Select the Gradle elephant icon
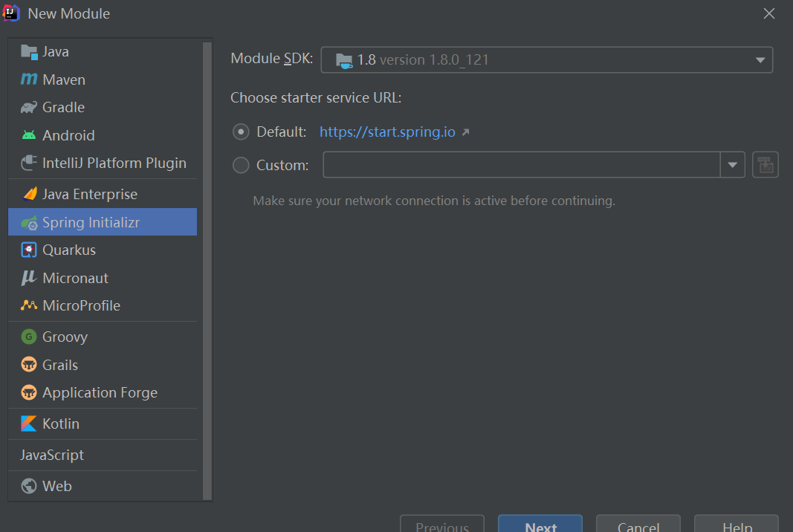Screen dimensions: 793x532 (29, 107)
